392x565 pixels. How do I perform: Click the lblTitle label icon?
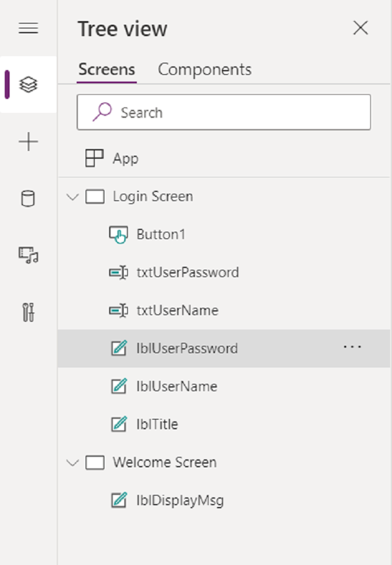(120, 424)
